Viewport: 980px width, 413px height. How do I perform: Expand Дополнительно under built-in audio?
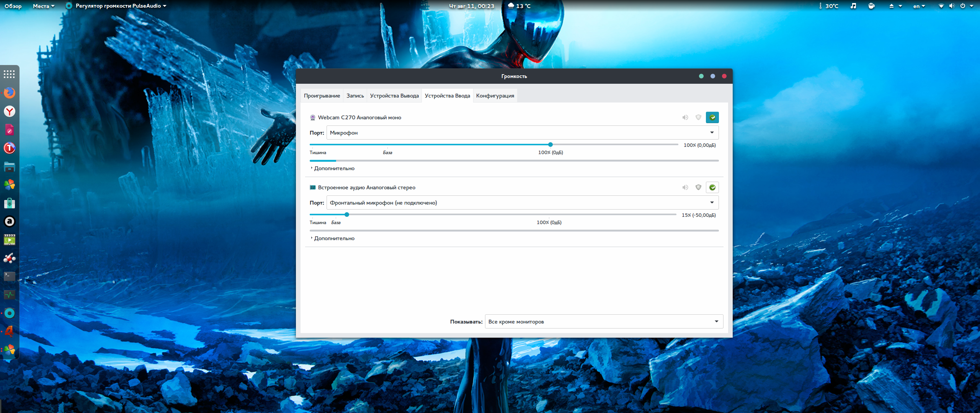pos(334,238)
